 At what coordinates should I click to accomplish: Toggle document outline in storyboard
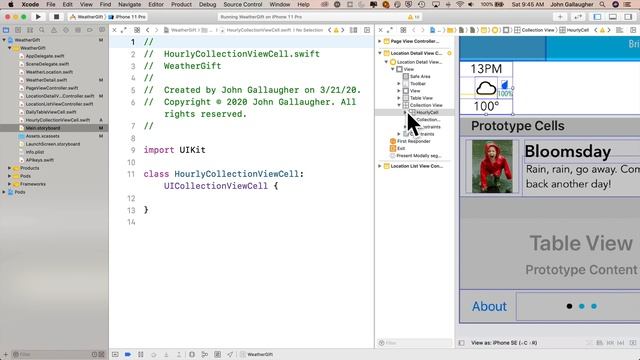point(461,343)
